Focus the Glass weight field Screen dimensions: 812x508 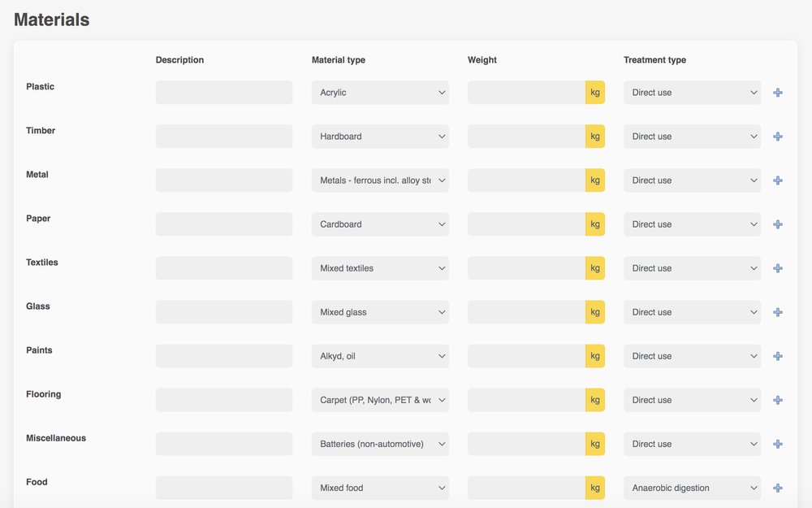(527, 312)
